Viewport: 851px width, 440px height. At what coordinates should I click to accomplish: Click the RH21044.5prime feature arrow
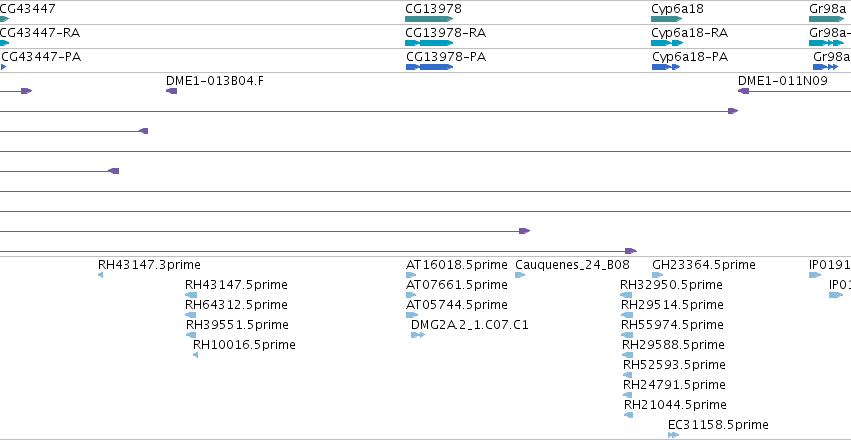[x=628, y=415]
